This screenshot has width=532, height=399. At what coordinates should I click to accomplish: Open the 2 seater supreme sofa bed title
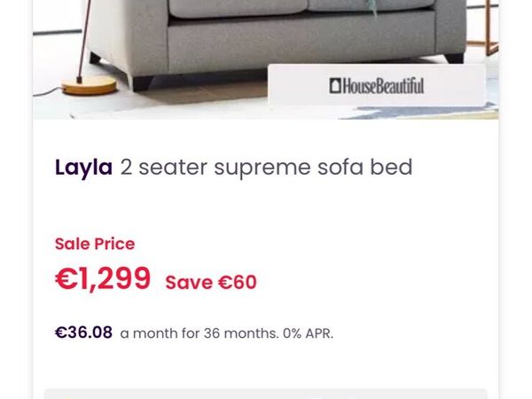point(266,168)
